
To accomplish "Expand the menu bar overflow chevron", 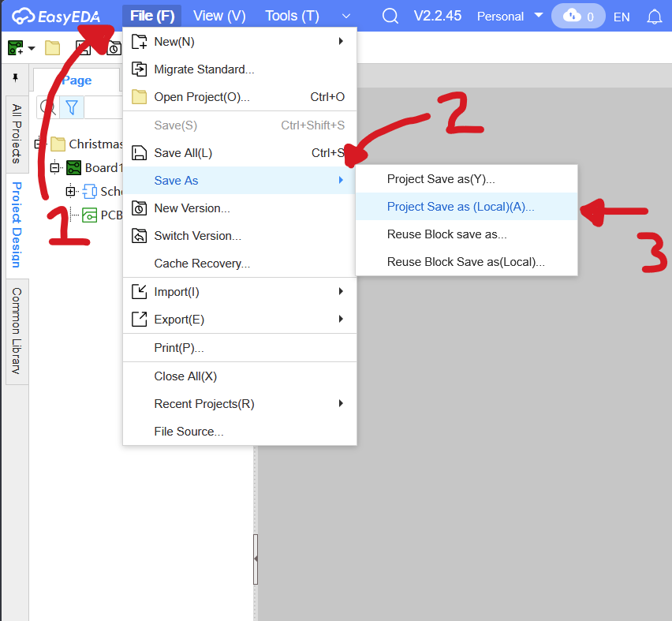I will coord(346,17).
